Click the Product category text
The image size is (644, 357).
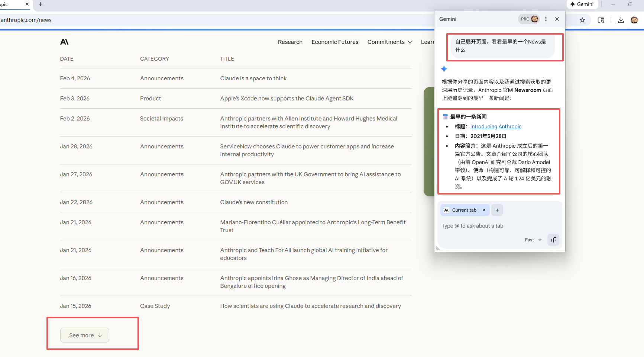pos(151,99)
